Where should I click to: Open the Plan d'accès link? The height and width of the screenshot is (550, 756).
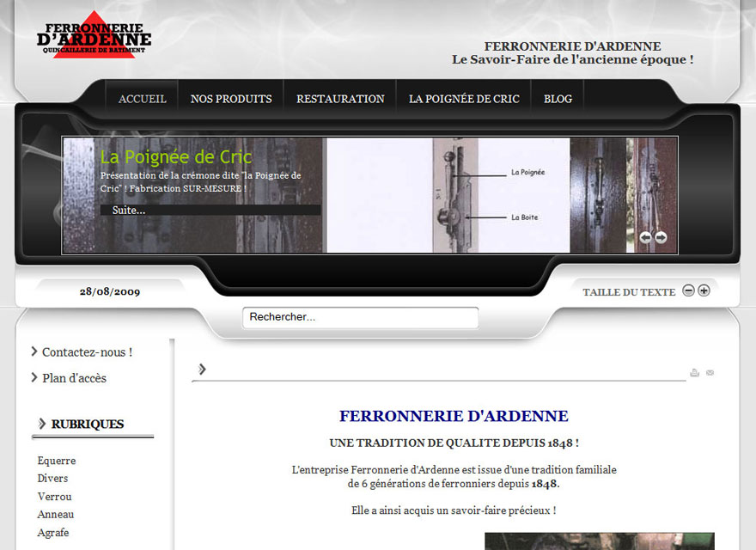coord(74,378)
